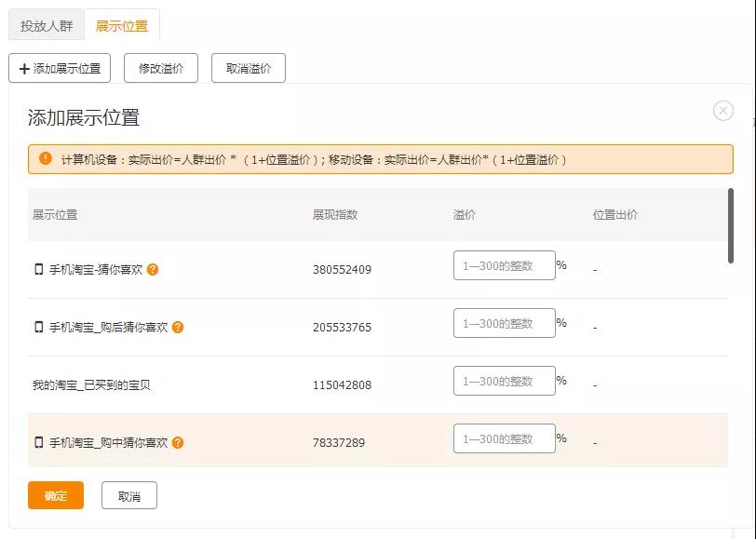Click the help icon beside 手机淘宝-猜你喜欢

point(155,269)
